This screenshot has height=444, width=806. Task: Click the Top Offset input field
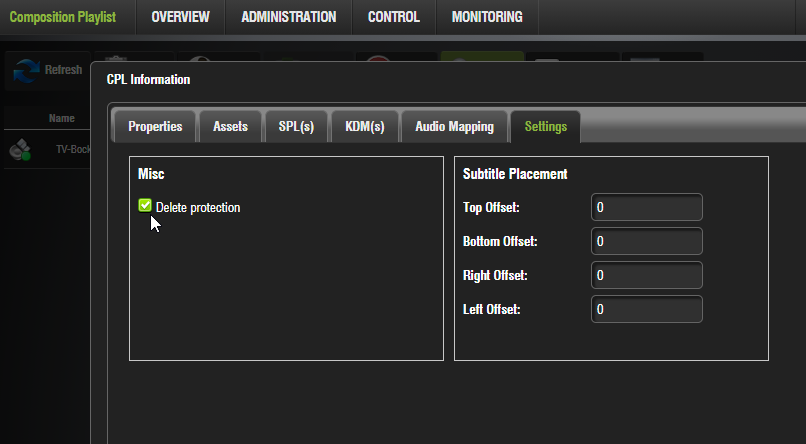click(x=647, y=207)
